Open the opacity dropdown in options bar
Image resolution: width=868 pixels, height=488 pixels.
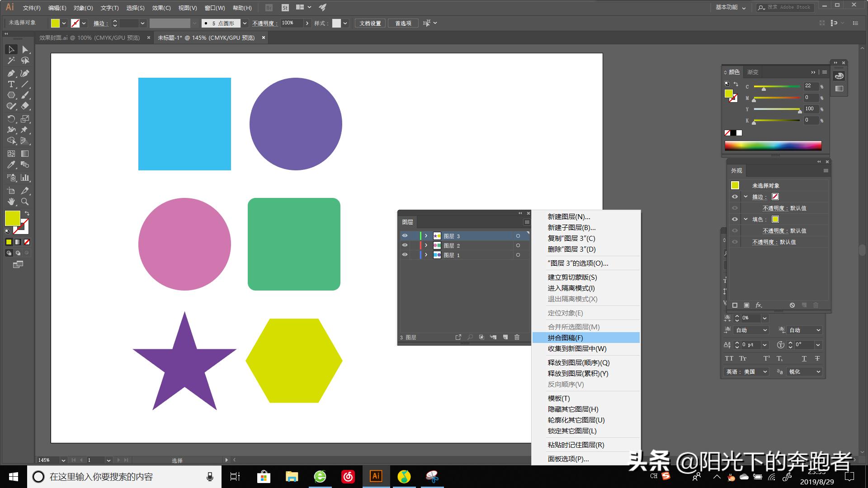[x=307, y=23]
